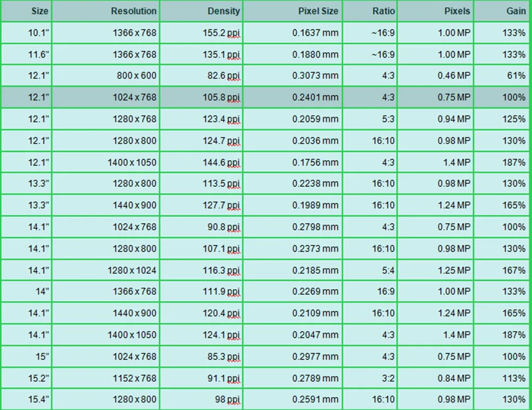Select the 125% gain cell
532x410 pixels.
[503, 119]
